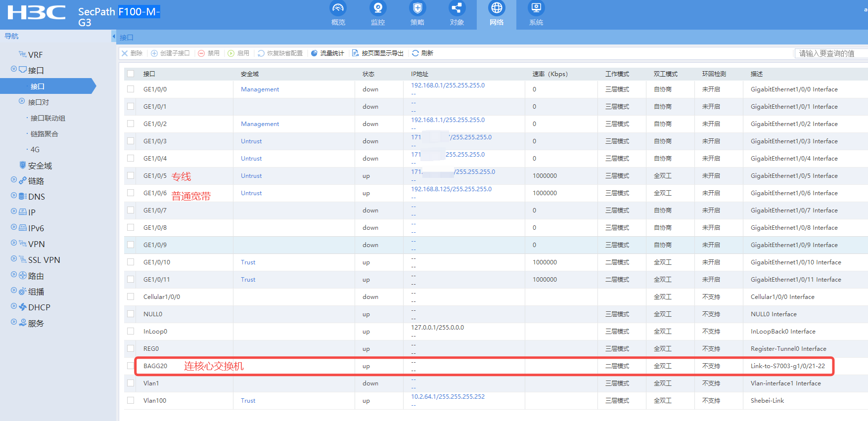
Task: Click the 刷新 refresh icon
Action: (415, 53)
